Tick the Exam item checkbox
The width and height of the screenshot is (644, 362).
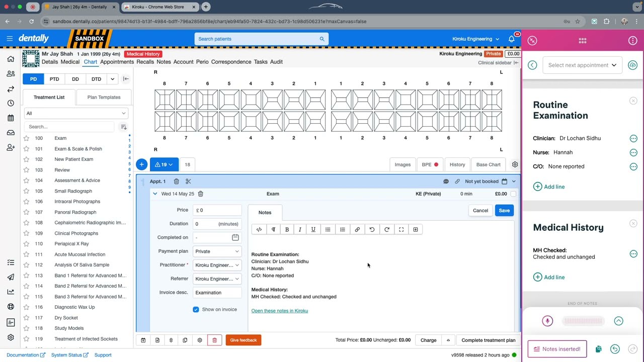coord(513,194)
